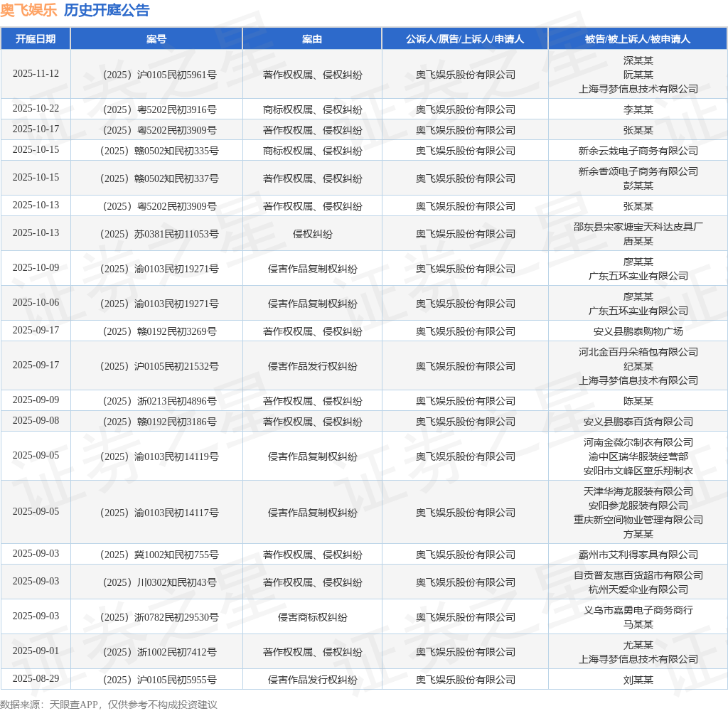This screenshot has height=711, width=728.
Task: Click date cell 2025-10-17
Action: (x=36, y=129)
